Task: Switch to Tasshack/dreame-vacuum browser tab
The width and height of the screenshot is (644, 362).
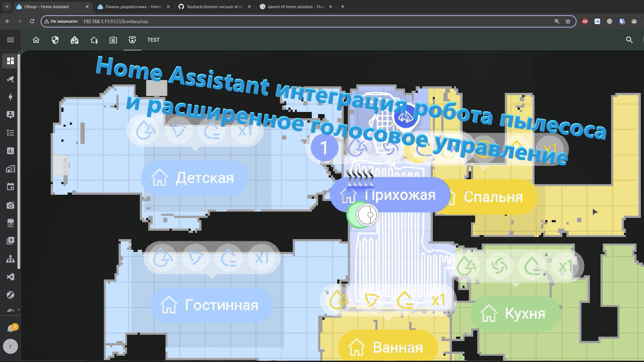Action: pyautogui.click(x=214, y=7)
